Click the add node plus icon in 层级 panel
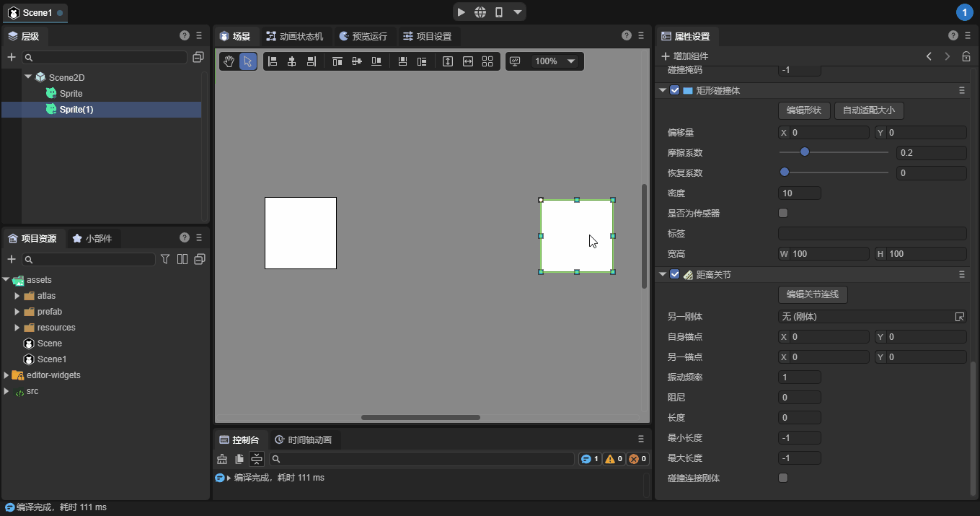This screenshot has height=516, width=980. (x=11, y=57)
